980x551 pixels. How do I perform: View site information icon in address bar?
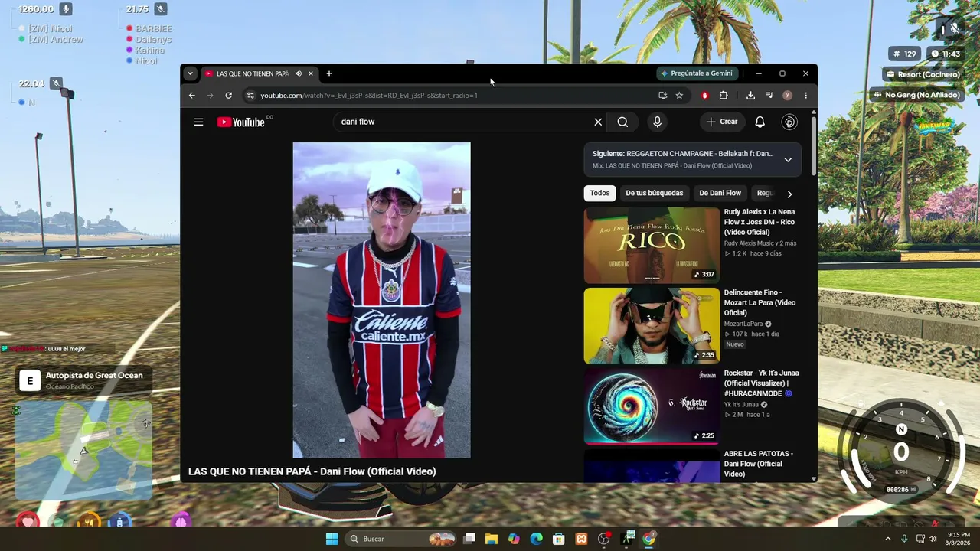pyautogui.click(x=250, y=96)
